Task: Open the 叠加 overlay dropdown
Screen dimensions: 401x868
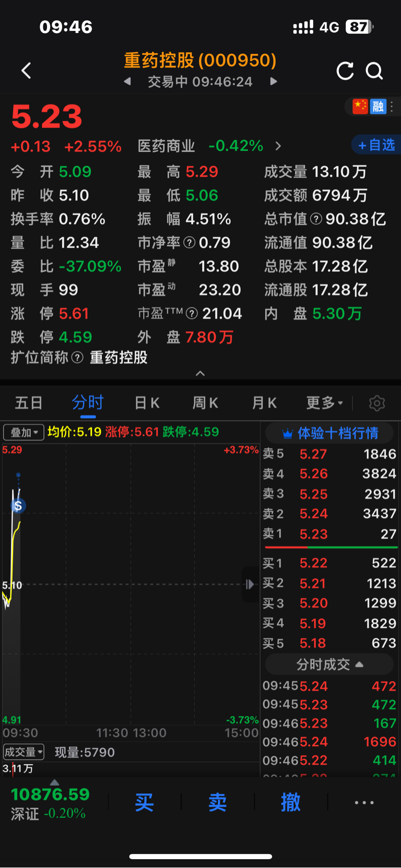Action: point(23,432)
